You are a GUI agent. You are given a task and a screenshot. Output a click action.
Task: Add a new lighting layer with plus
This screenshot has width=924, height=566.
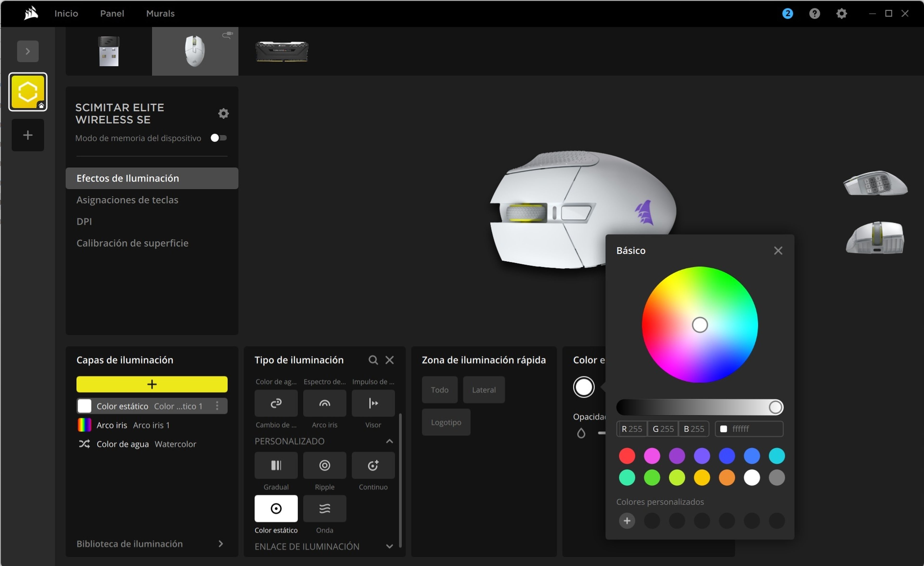pyautogui.click(x=152, y=384)
